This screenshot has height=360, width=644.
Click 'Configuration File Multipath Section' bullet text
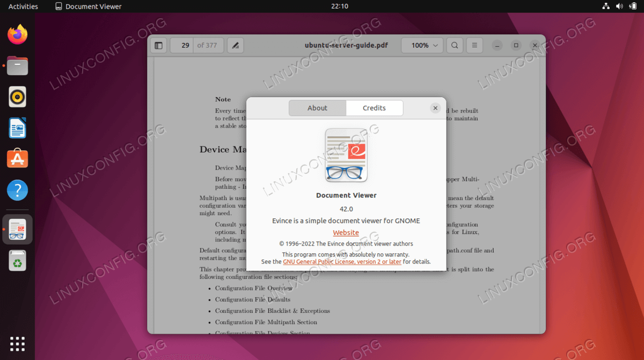[266, 322]
